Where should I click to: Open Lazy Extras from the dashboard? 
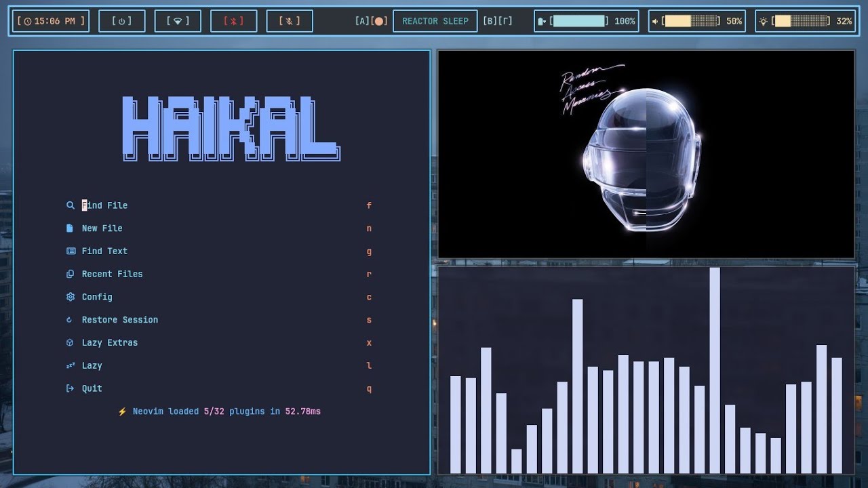click(x=110, y=342)
